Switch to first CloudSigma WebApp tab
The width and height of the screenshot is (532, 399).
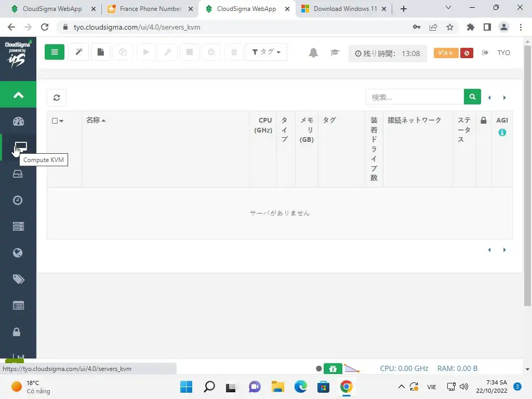(x=52, y=9)
